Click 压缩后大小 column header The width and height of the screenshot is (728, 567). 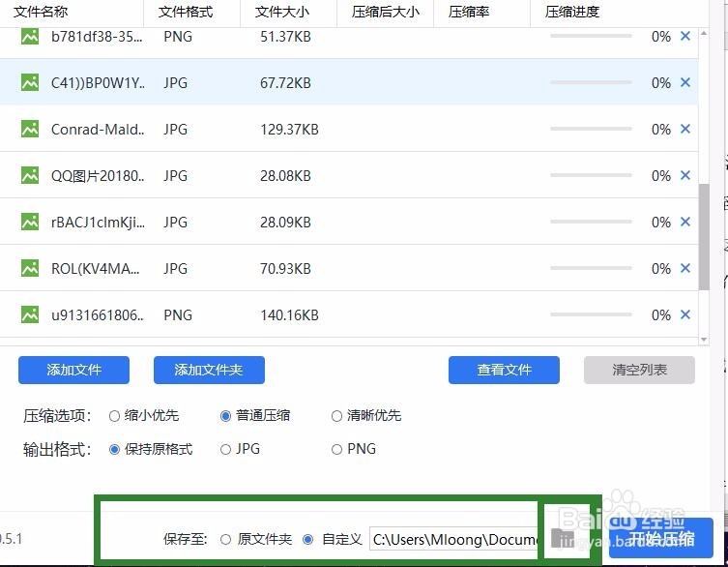coord(386,12)
